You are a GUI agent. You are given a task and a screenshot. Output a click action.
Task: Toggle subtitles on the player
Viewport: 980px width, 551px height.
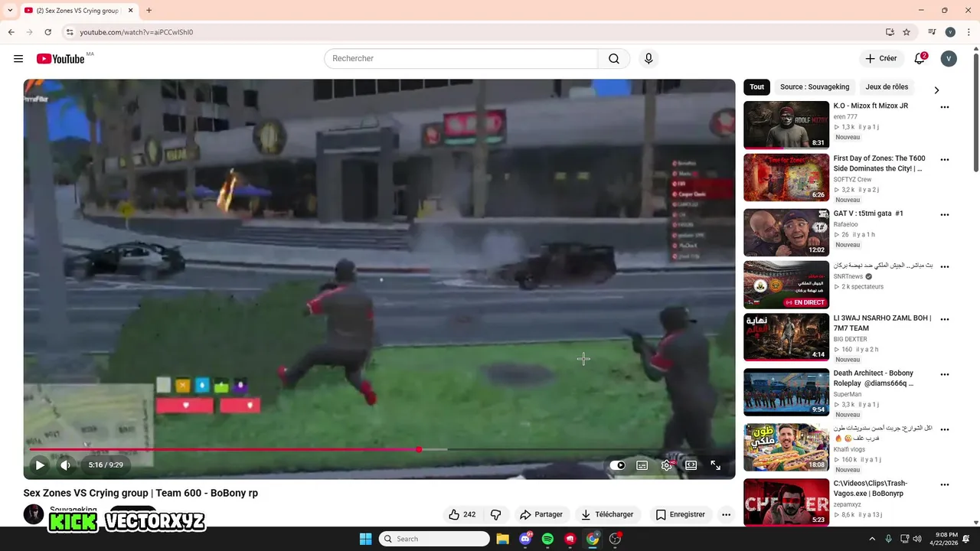[x=642, y=465]
